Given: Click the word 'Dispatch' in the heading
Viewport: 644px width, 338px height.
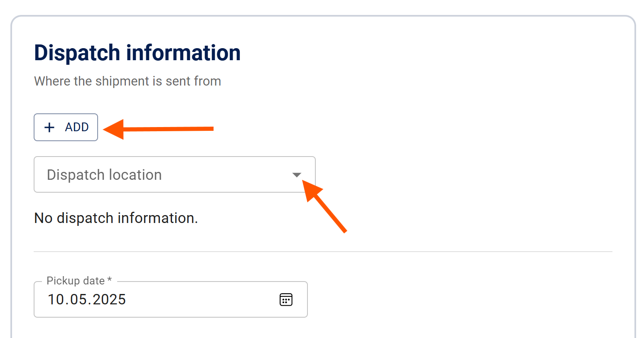Looking at the screenshot, I should tap(77, 53).
